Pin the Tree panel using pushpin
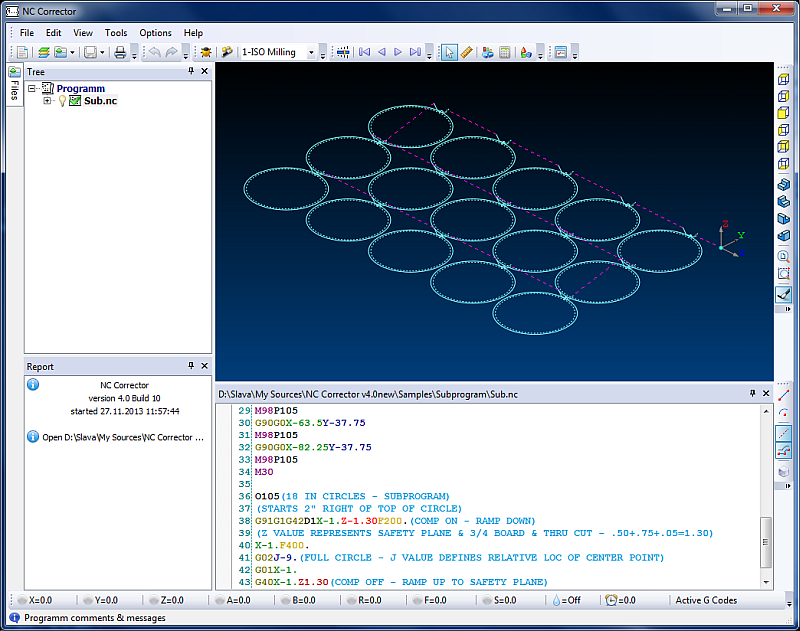 [x=191, y=72]
